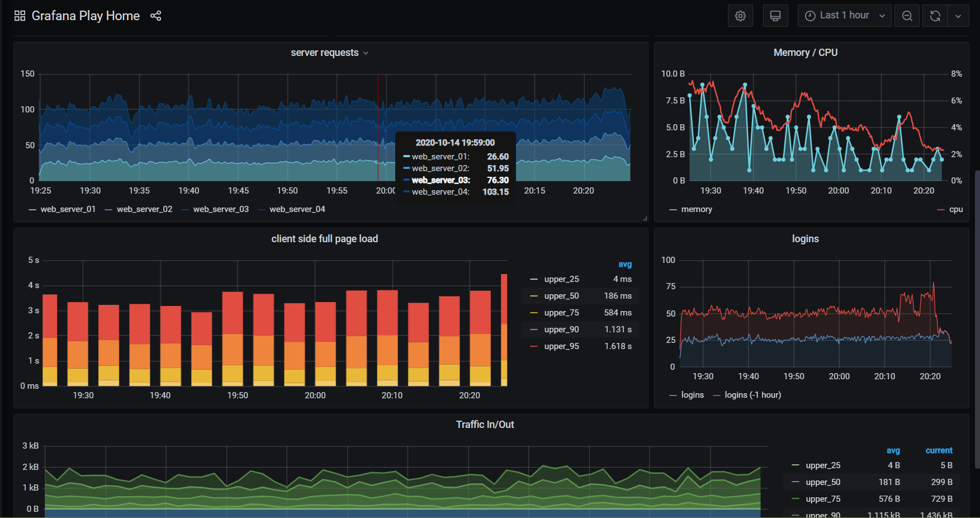Click the Grafana Play Home title
Screen dimensions: 980x518
coord(86,16)
